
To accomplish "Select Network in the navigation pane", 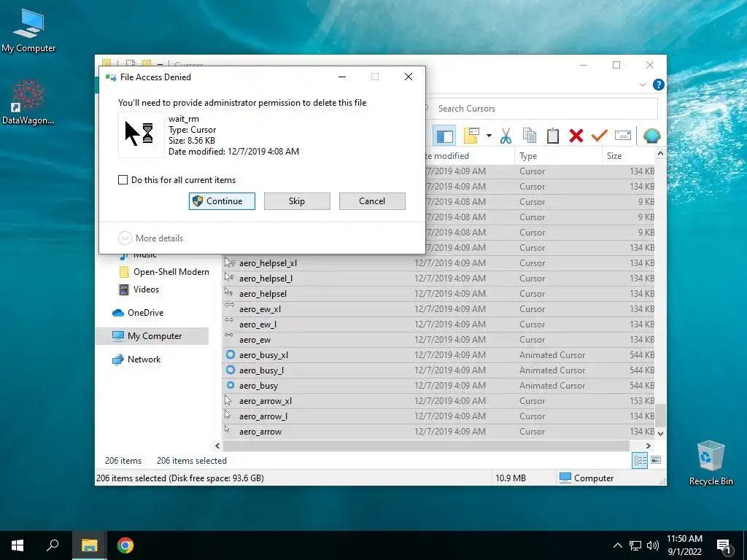I will coord(136,359).
